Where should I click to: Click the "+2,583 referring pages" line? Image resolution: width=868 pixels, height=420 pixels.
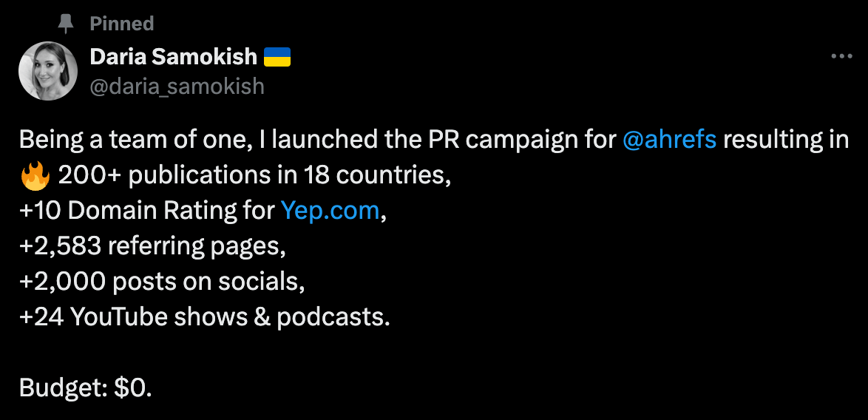coord(152,246)
